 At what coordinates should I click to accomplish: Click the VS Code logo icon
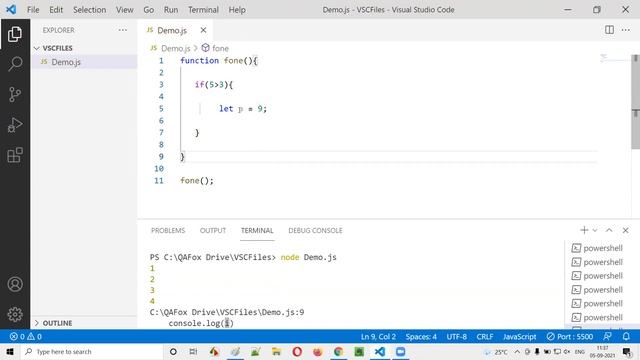(x=11, y=9)
